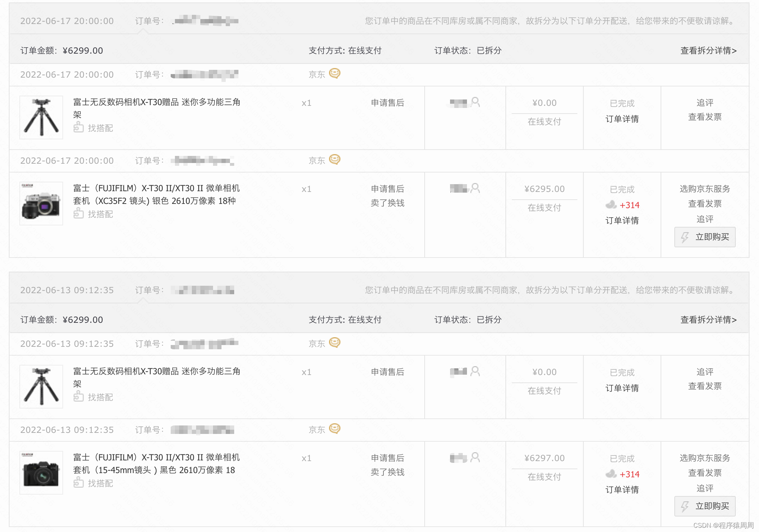Click 立即购买 button for black X-T30 II kit

click(x=705, y=506)
